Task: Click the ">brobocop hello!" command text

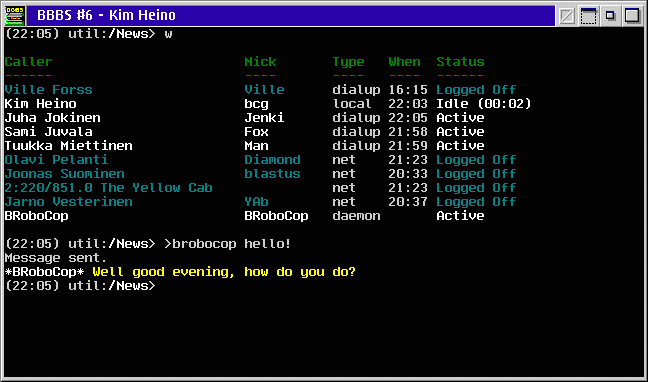Action: (x=228, y=244)
